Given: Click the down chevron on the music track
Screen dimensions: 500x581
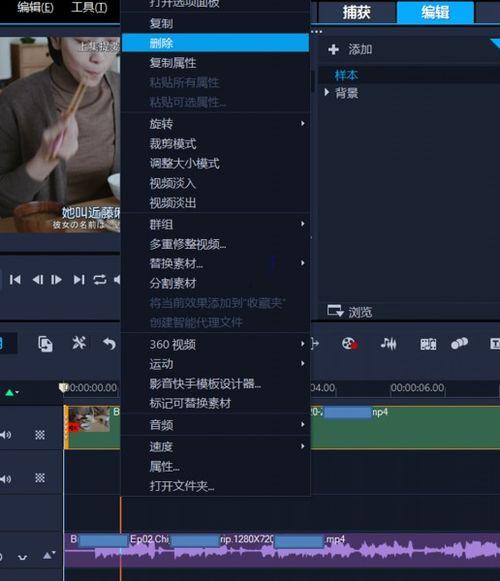Looking at the screenshot, I should tap(23, 557).
